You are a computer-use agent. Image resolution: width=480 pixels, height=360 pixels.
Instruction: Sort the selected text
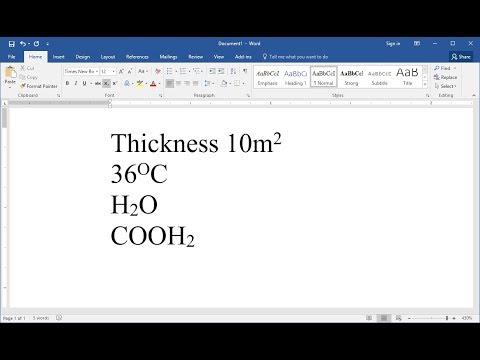233,71
